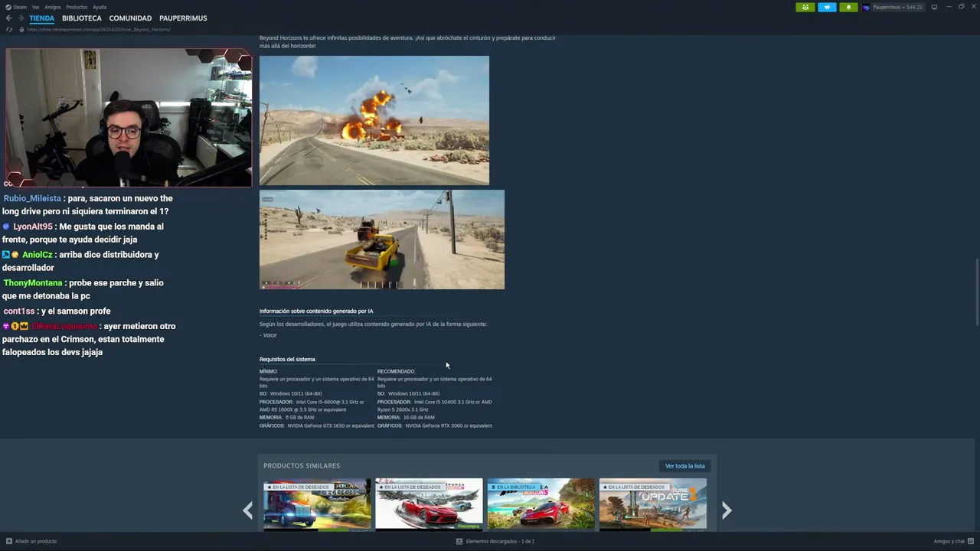
Task: Click the padlock icon beside the URL
Action: tap(21, 29)
